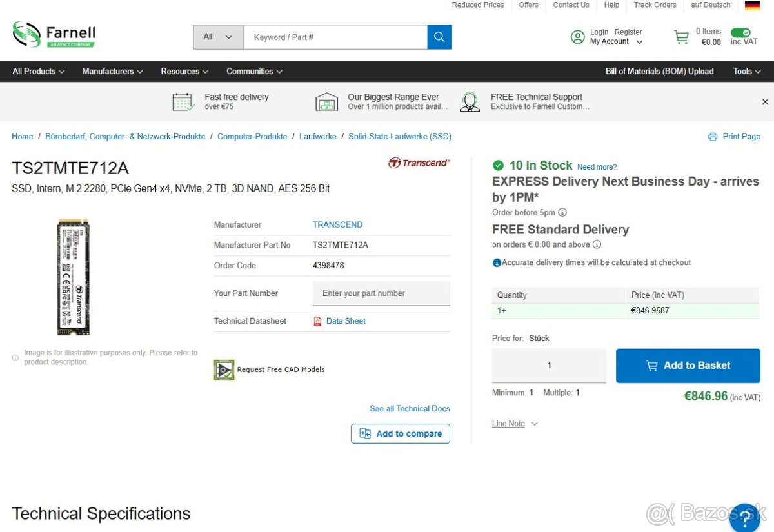The height and width of the screenshot is (532, 774).
Task: Click the quantity input field
Action: [x=548, y=366]
